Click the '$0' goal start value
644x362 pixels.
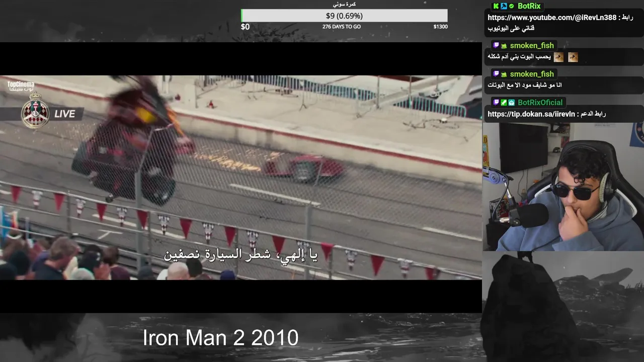(x=245, y=27)
